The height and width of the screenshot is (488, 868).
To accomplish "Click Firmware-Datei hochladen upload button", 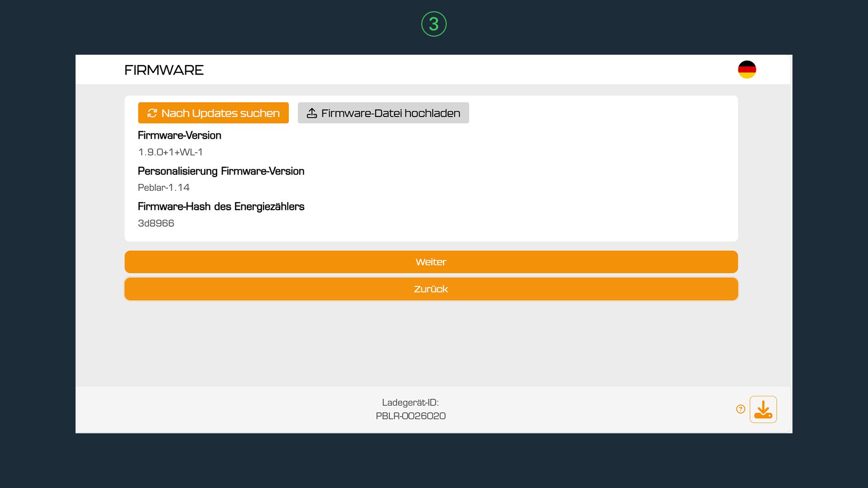I will (383, 113).
